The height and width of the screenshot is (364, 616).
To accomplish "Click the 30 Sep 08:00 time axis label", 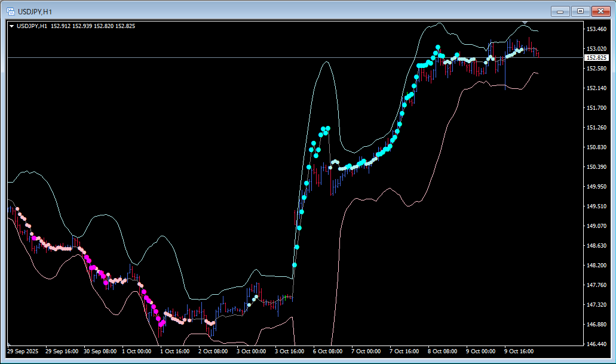I will (100, 351).
